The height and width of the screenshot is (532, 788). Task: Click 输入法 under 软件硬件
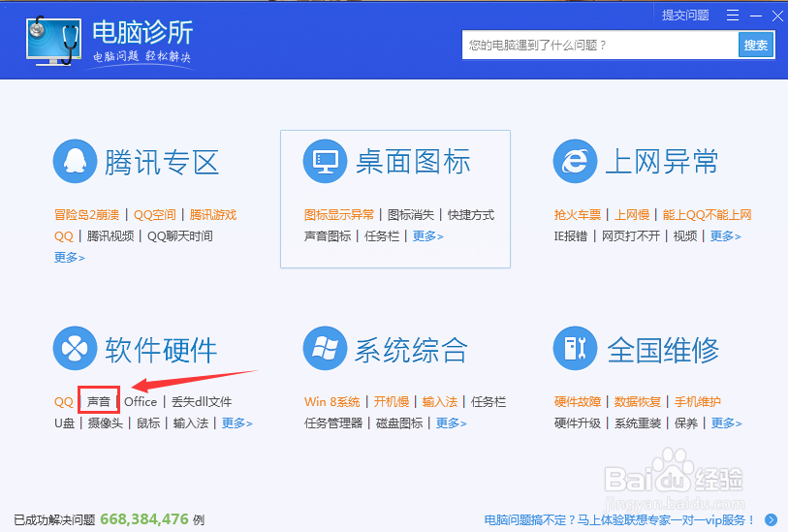coord(191,423)
